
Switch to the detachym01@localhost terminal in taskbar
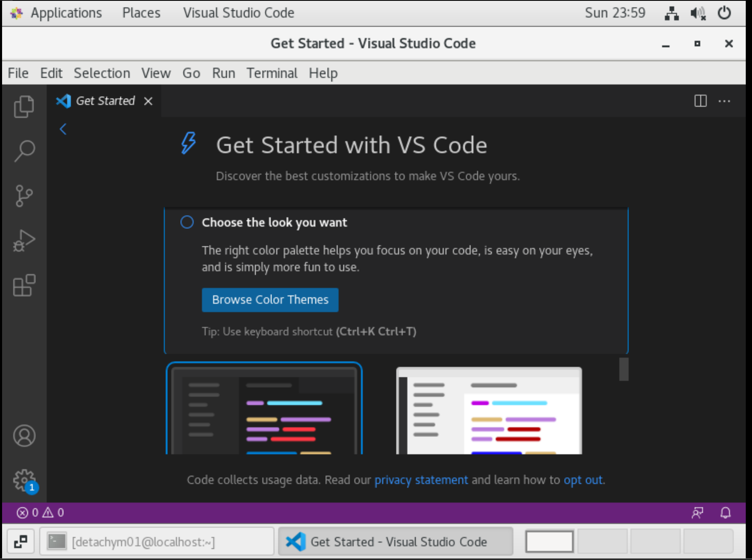point(157,542)
